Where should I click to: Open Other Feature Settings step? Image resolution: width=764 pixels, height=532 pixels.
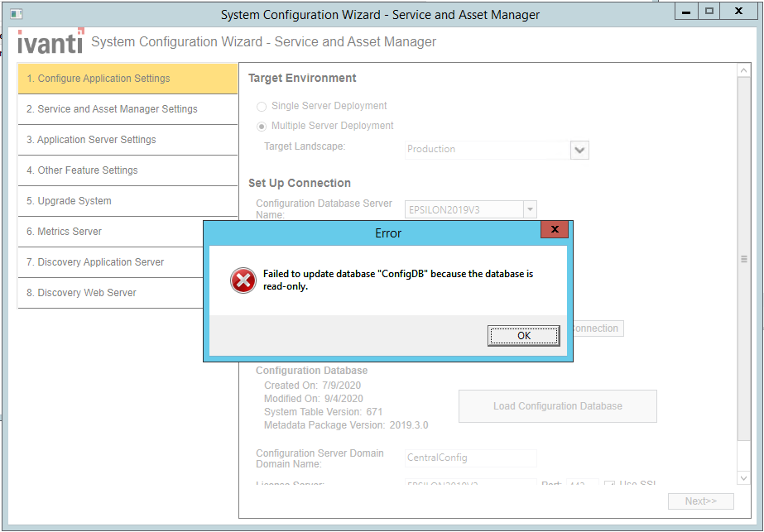tap(127, 170)
